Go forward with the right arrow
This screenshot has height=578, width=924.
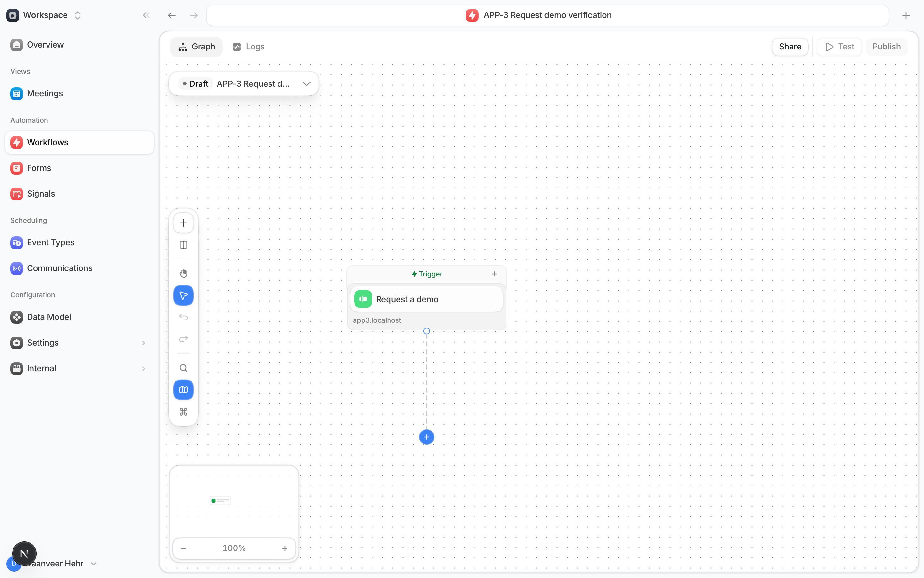[194, 15]
